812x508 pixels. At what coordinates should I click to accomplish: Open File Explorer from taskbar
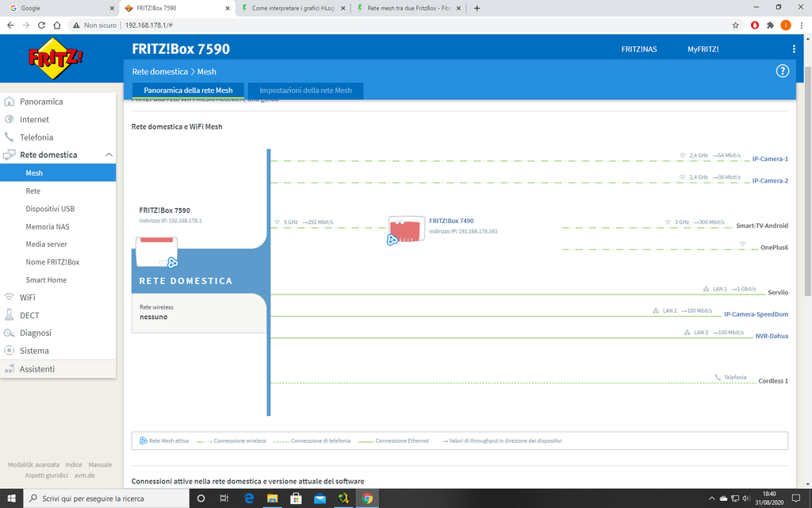point(273,498)
